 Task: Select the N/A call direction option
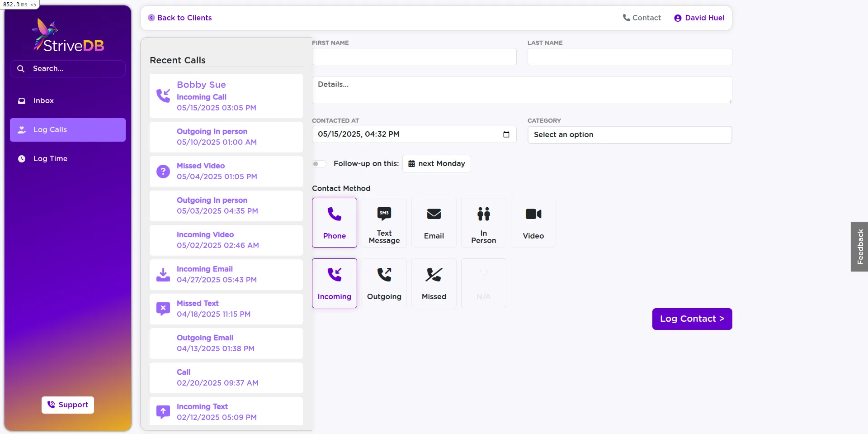(483, 283)
